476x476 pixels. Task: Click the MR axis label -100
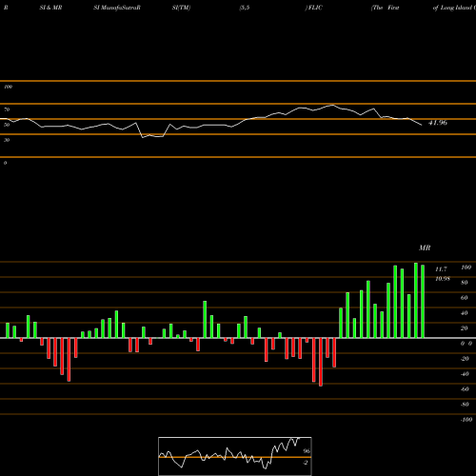[466, 420]
